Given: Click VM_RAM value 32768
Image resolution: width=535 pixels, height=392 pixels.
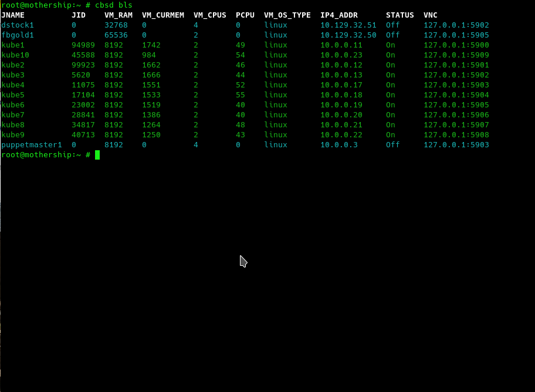Looking at the screenshot, I should (116, 25).
